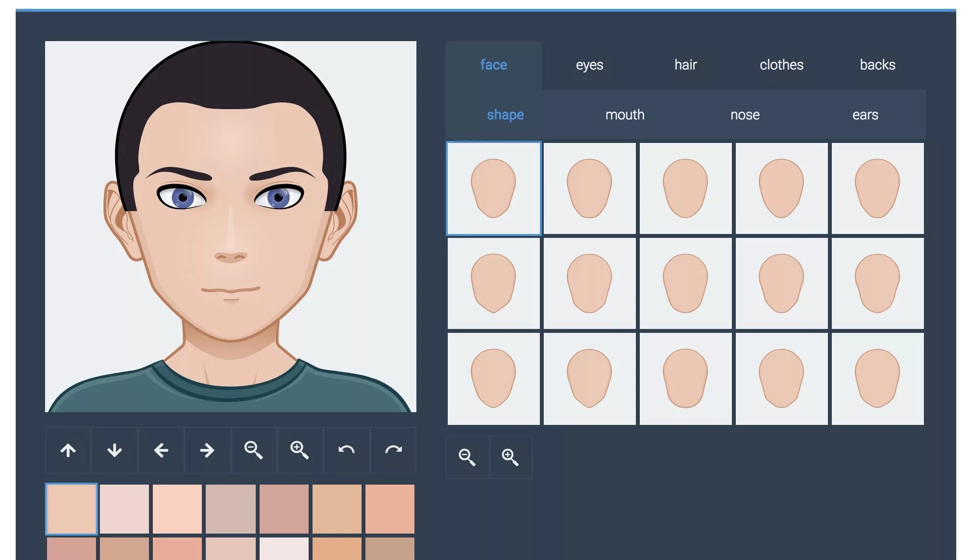Click the move down arrow under the avatar
The height and width of the screenshot is (560, 968).
coord(115,450)
